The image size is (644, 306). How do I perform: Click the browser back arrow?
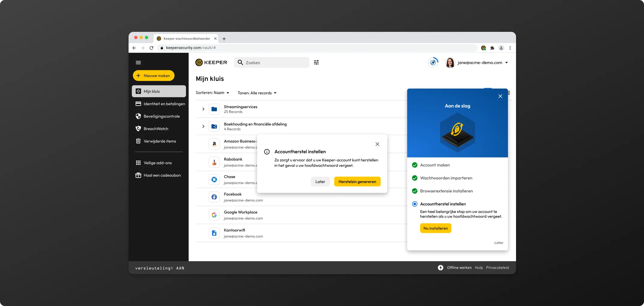point(134,48)
